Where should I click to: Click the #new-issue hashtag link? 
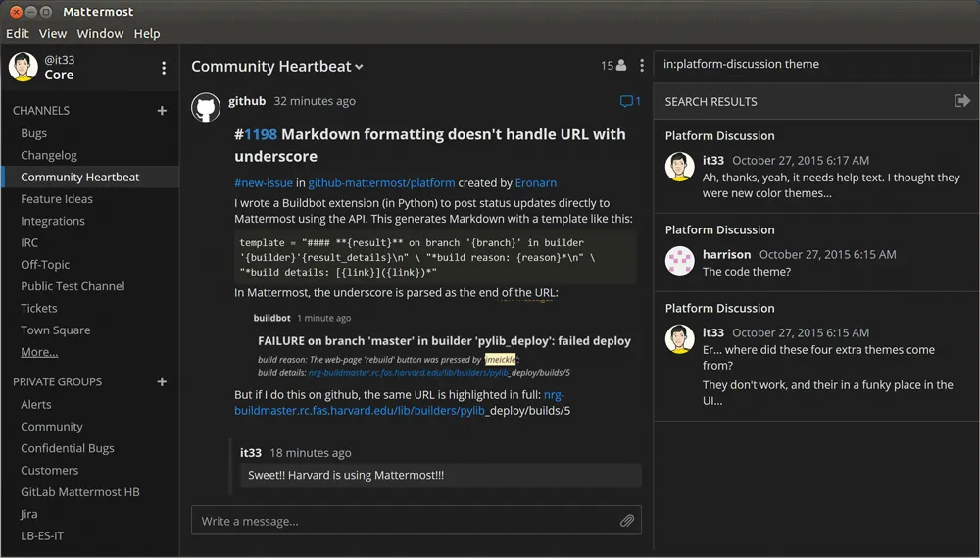[263, 182]
